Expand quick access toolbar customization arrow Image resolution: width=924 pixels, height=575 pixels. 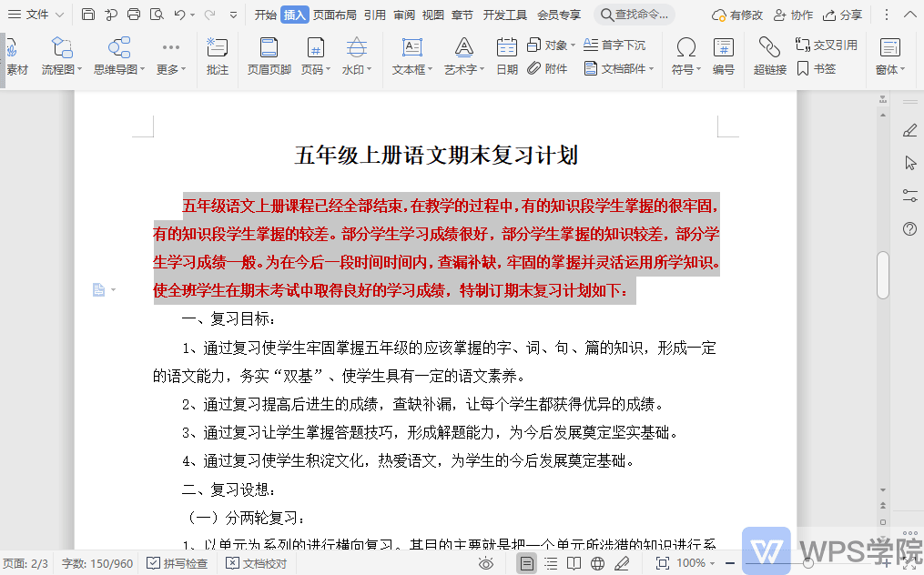tap(233, 15)
